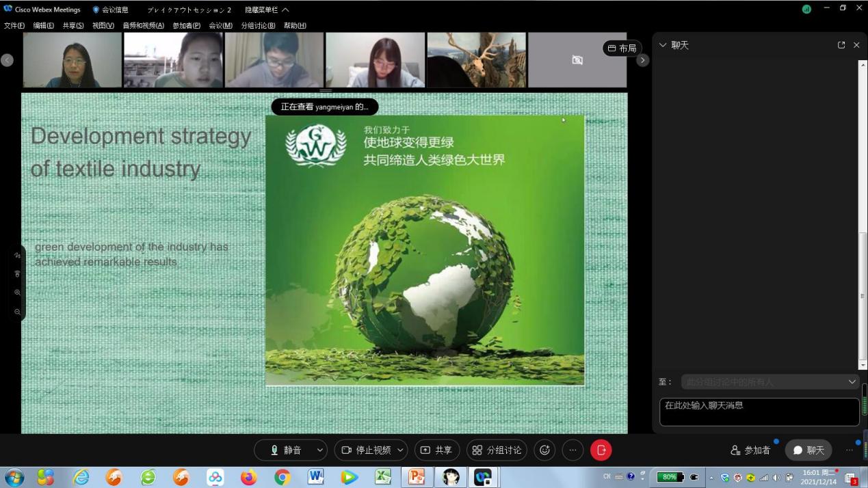Open the reactions emoji button
The height and width of the screenshot is (488, 868).
[x=544, y=450]
